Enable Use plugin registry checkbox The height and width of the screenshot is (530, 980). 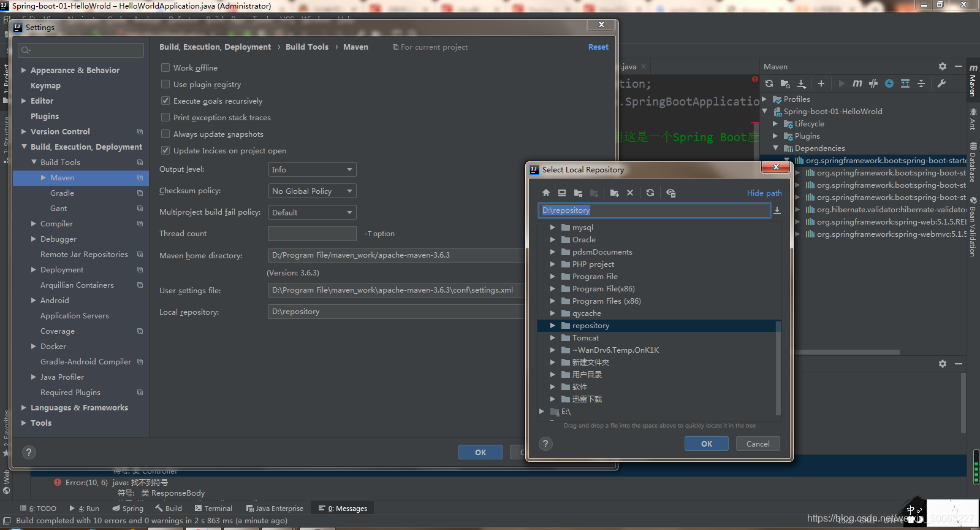click(x=165, y=84)
